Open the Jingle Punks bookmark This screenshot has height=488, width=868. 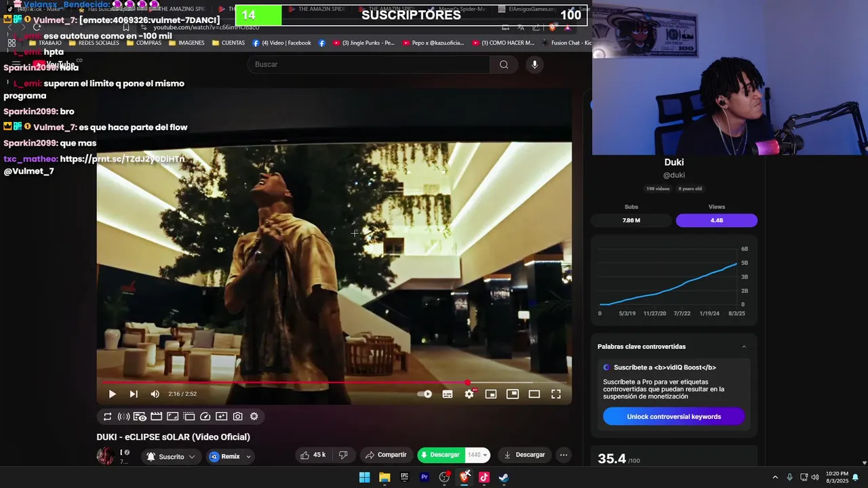362,43
